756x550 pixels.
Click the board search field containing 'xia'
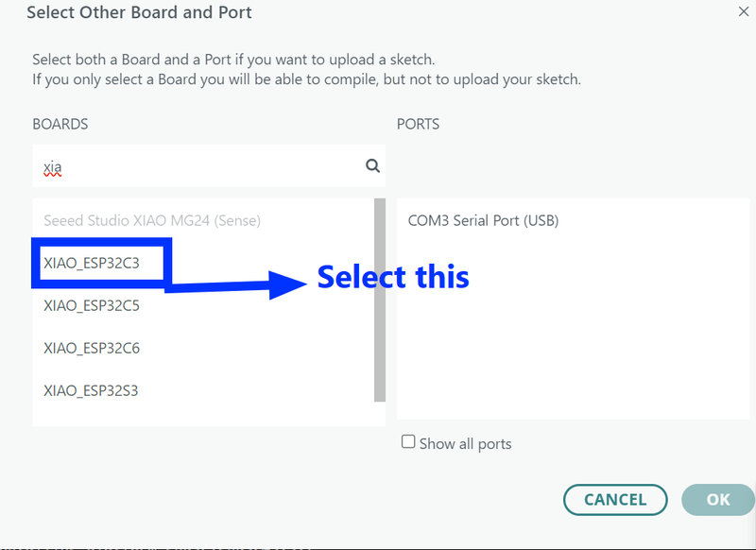coord(198,167)
